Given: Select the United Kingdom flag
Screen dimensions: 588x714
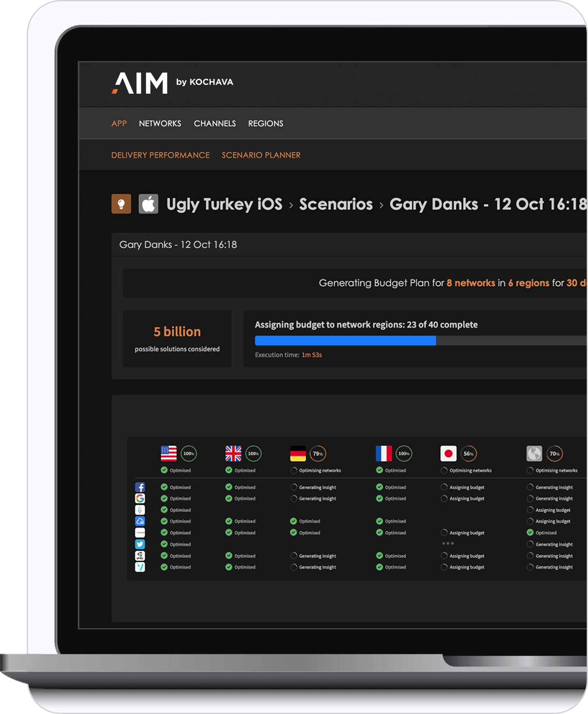Looking at the screenshot, I should pyautogui.click(x=233, y=453).
